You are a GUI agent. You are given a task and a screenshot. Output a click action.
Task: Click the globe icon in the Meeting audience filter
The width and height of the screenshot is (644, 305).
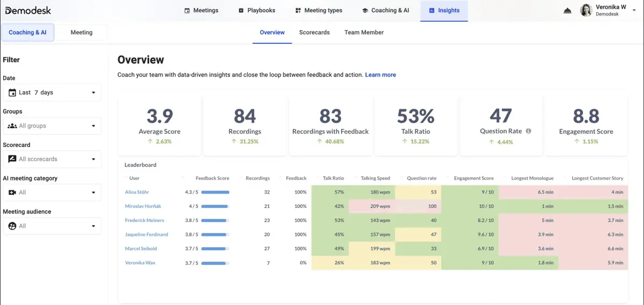click(12, 226)
